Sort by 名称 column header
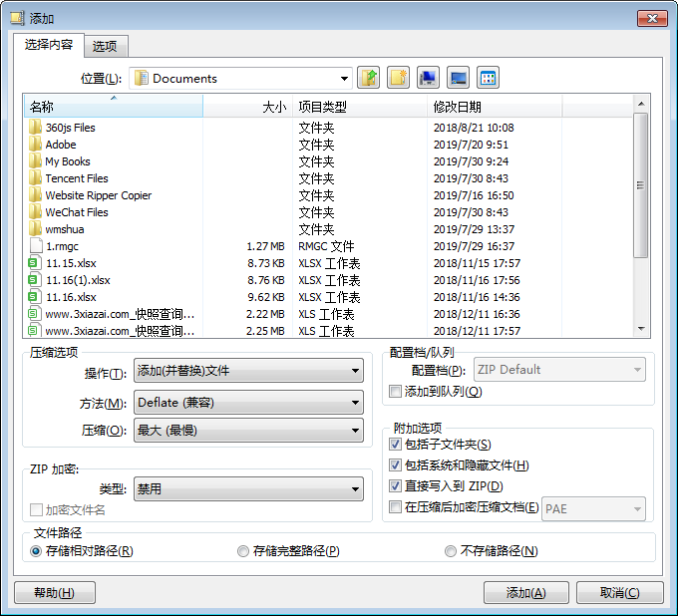This screenshot has width=678, height=616. 114,107
